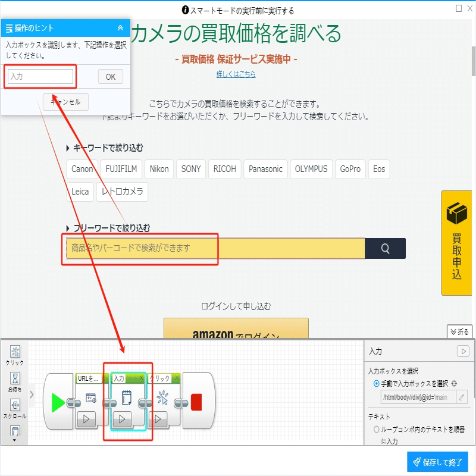
Task: Run the URL step play button
Action: tap(86, 419)
